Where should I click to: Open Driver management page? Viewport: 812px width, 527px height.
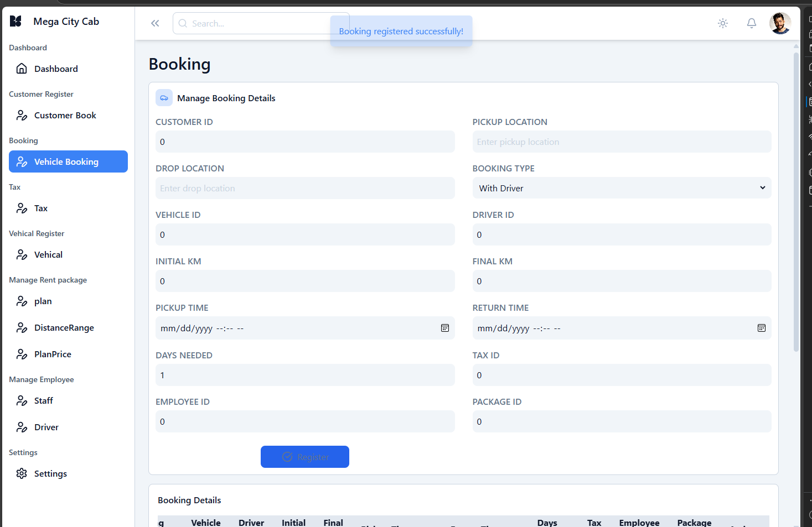click(x=68, y=427)
